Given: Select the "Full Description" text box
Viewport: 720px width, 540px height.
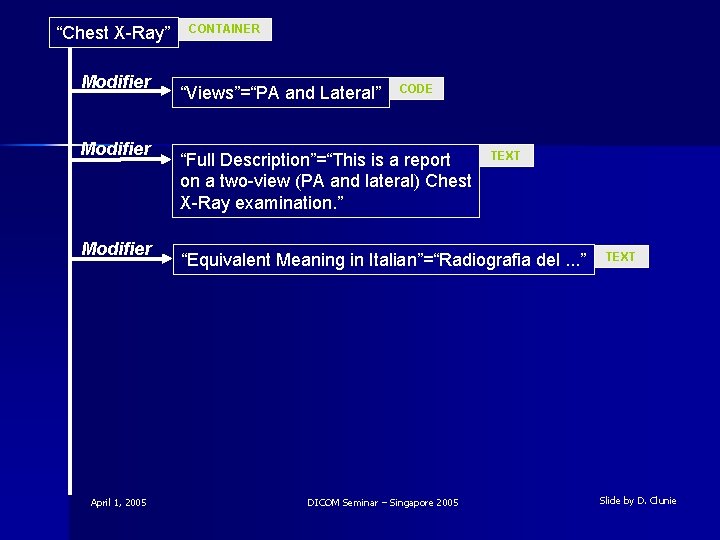Looking at the screenshot, I should coord(326,181).
